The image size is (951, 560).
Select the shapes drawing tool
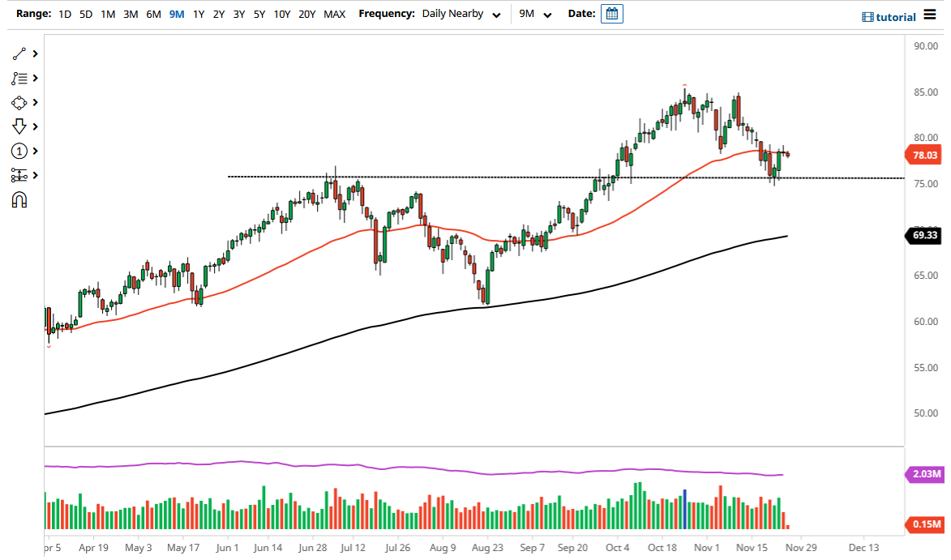click(18, 102)
